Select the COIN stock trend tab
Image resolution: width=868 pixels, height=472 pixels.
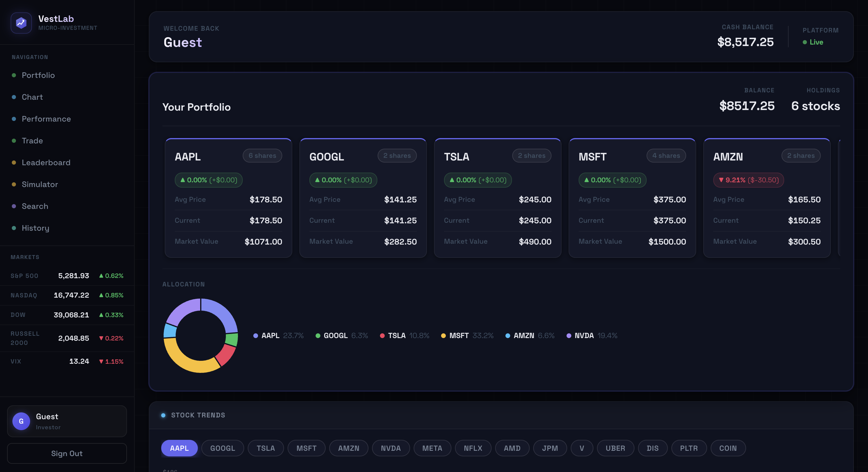pos(728,448)
